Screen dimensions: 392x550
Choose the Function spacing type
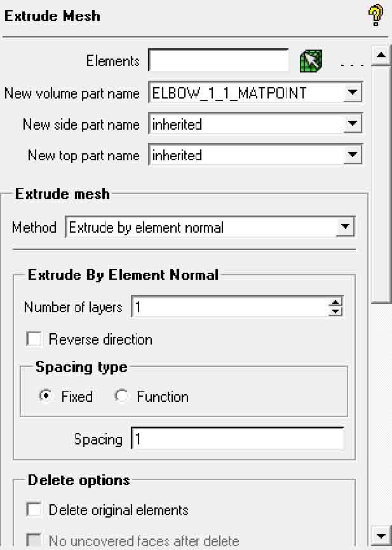[121, 396]
